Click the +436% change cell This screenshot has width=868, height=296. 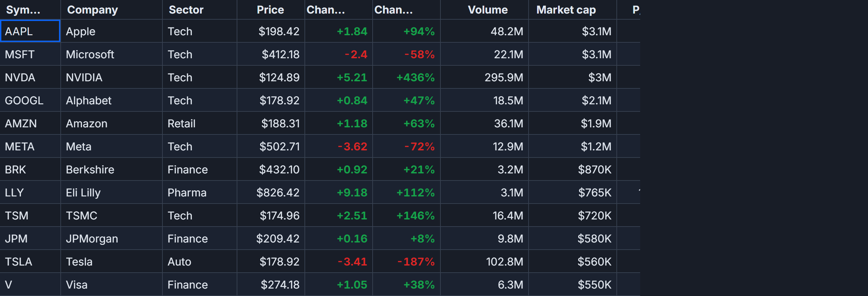[407, 77]
